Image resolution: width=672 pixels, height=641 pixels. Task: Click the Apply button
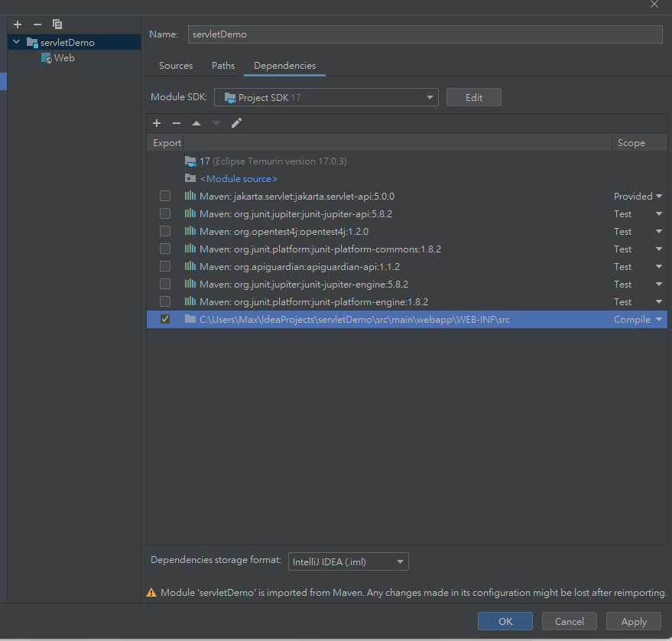(x=634, y=621)
